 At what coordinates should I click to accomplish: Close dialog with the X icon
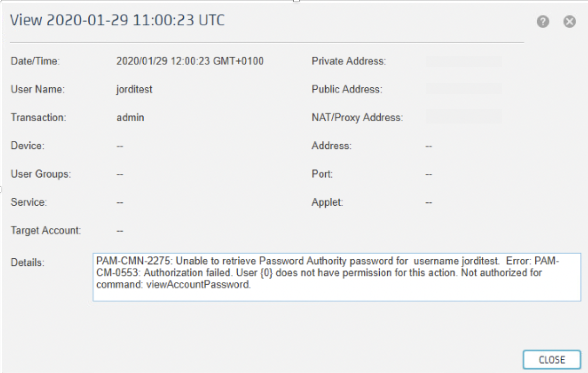569,22
